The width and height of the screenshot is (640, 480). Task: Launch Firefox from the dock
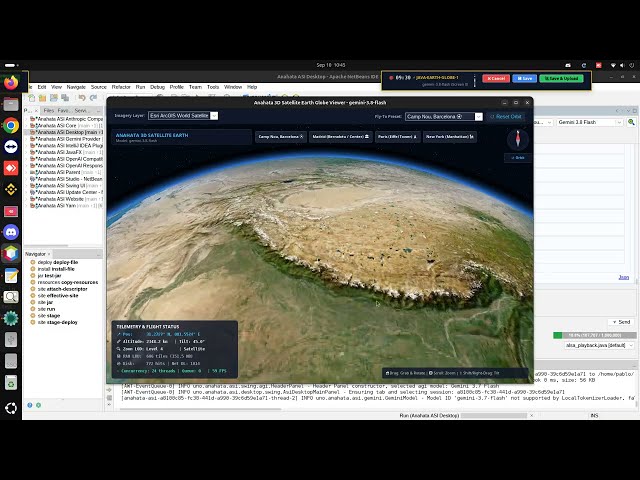coord(11,83)
